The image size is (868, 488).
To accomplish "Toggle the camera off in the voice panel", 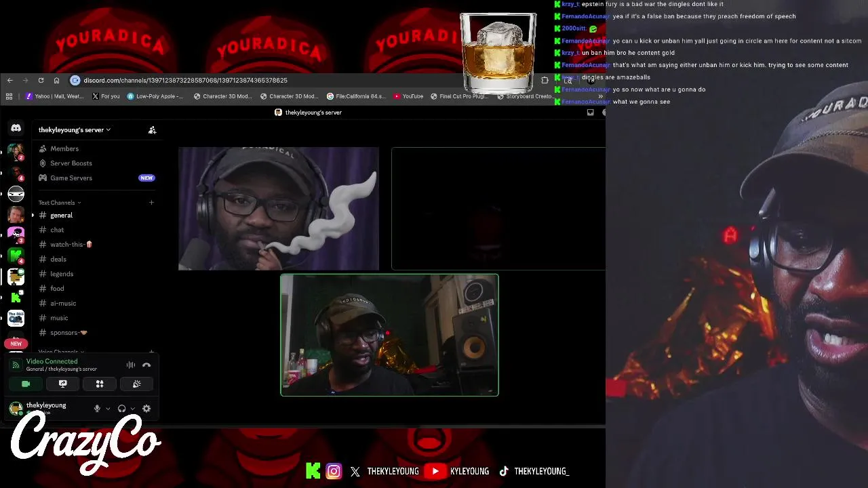I will (x=26, y=384).
